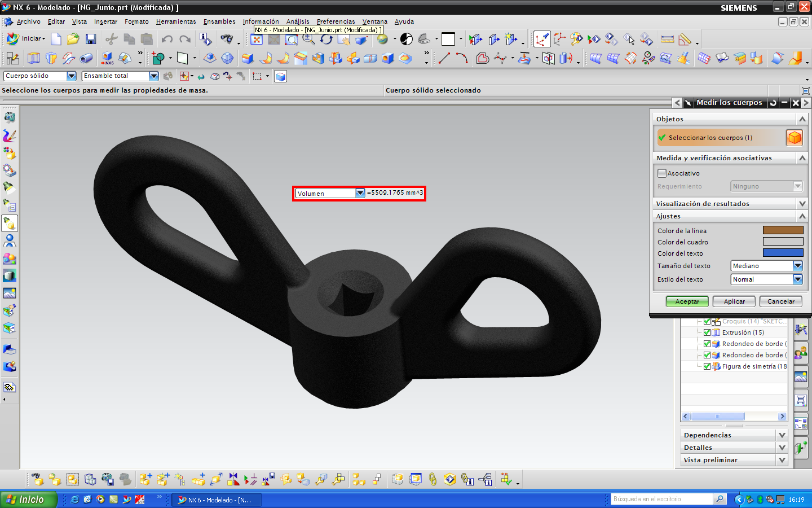Redo the last action
812x508 pixels.
tap(185, 39)
